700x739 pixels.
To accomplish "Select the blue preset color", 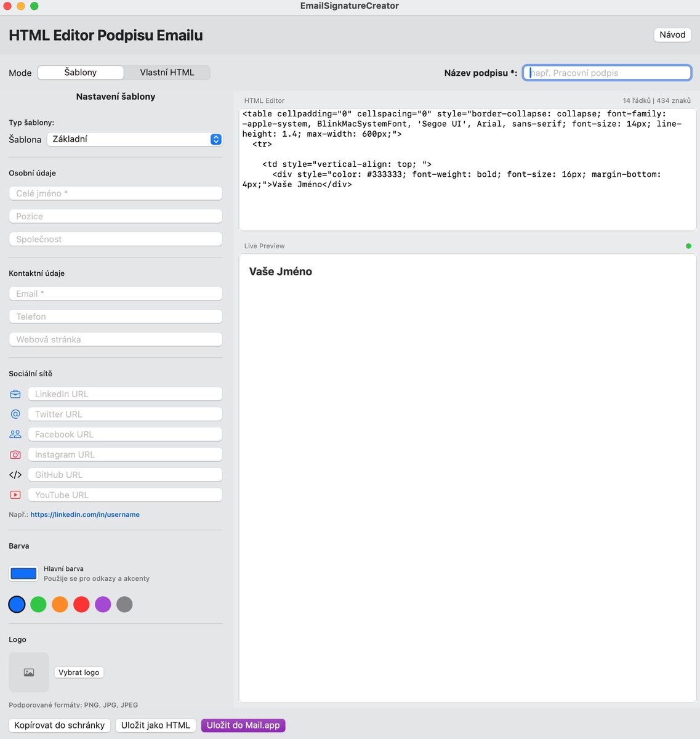I will [17, 605].
